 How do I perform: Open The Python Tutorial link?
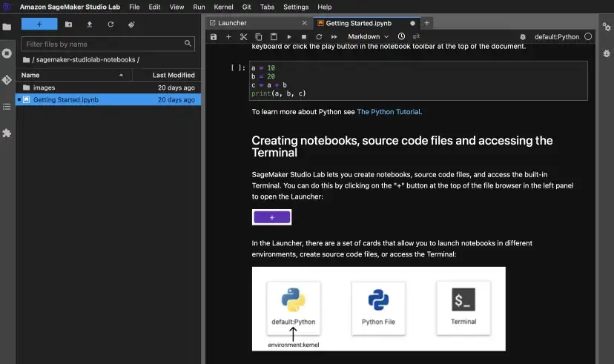[389, 112]
